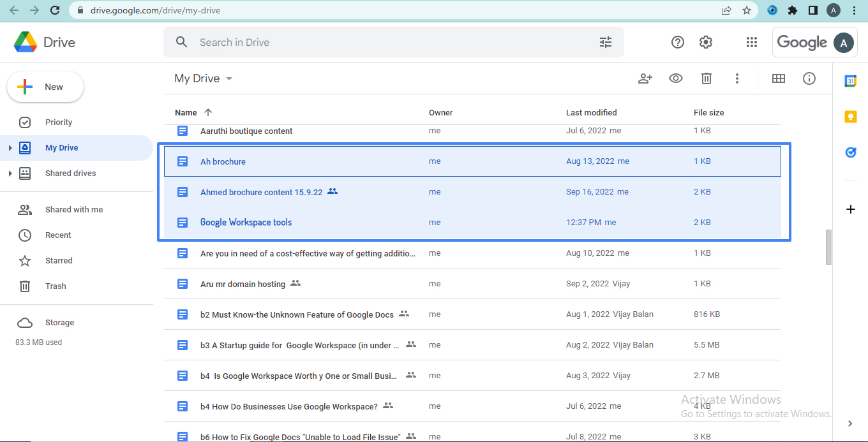Expand the My Drive tree arrow

(10, 148)
